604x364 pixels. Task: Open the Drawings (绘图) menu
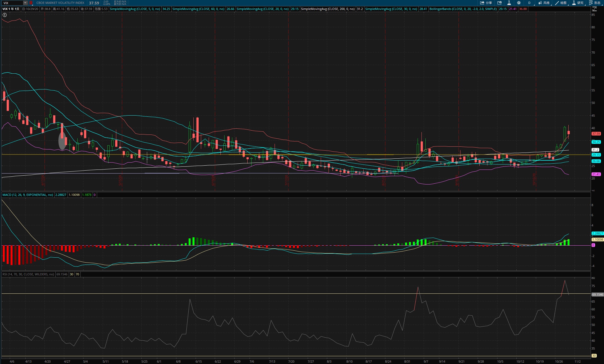[561, 3]
